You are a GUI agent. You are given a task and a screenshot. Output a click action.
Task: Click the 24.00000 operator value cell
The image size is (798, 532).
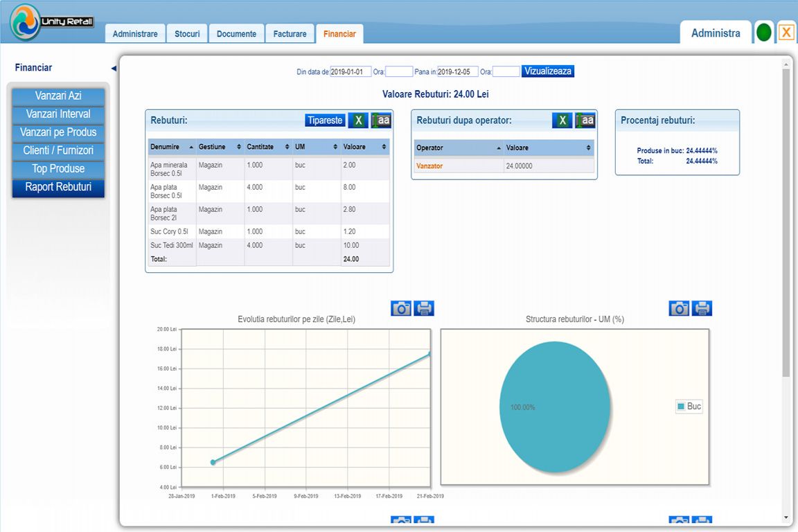[x=549, y=166]
